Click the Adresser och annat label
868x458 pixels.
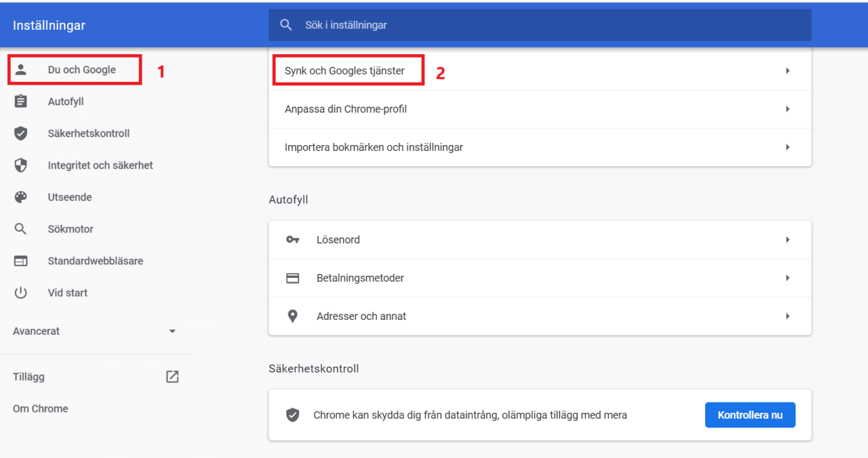click(x=361, y=316)
